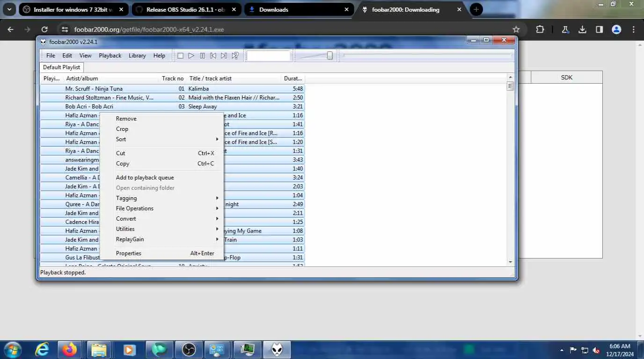The image size is (644, 359).
Task: Sort by the Artist/album column header
Action: pos(111,79)
